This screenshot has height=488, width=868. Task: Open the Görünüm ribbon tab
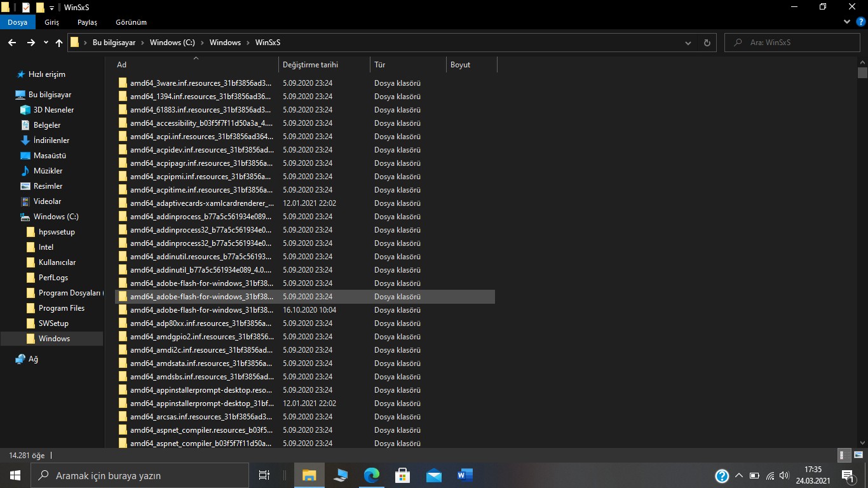click(x=132, y=22)
